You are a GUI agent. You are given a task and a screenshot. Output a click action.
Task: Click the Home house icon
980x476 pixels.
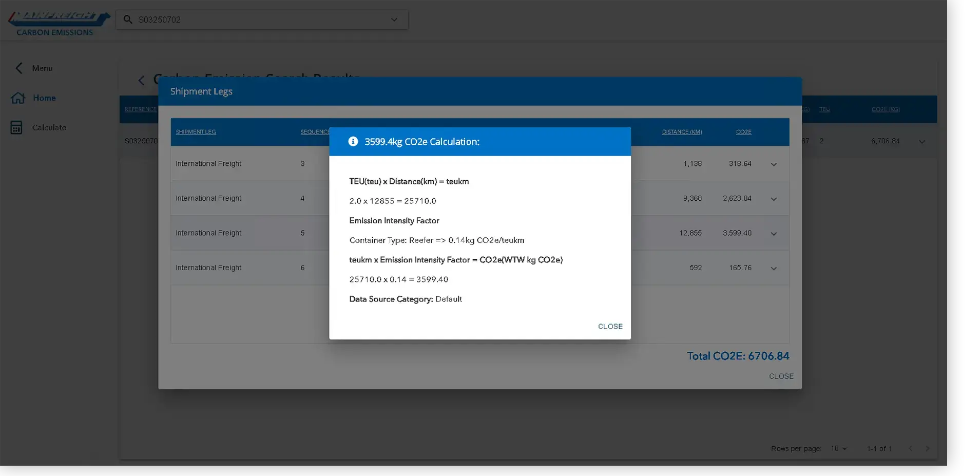pos(18,98)
